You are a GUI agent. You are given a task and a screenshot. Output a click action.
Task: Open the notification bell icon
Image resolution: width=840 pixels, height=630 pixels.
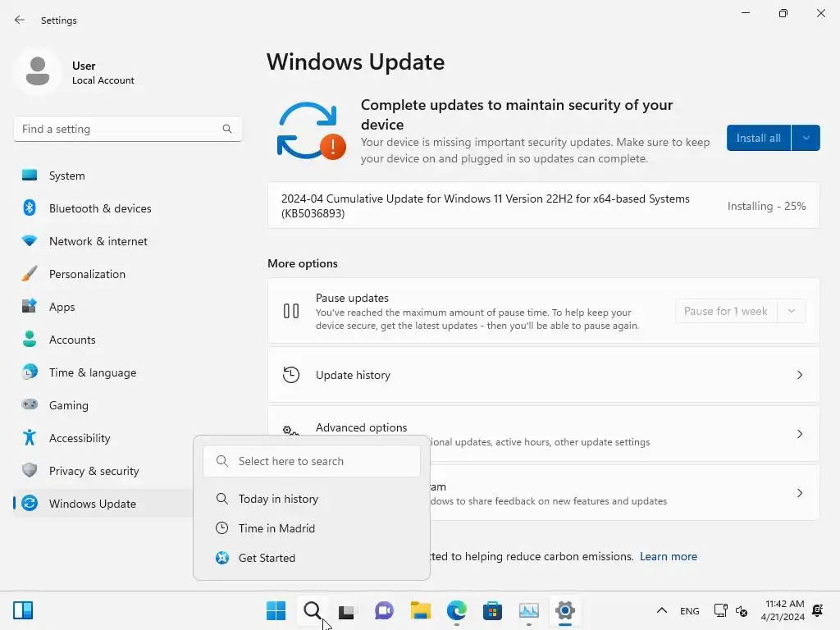818,610
